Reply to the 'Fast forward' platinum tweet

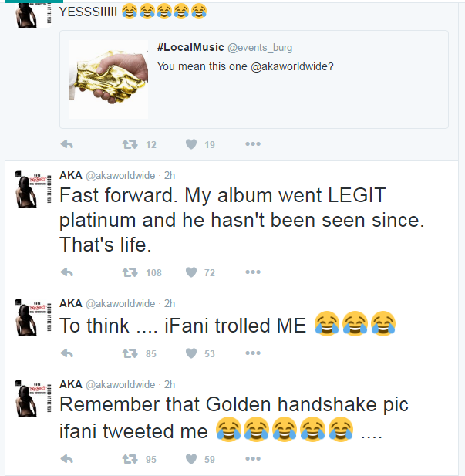point(66,272)
